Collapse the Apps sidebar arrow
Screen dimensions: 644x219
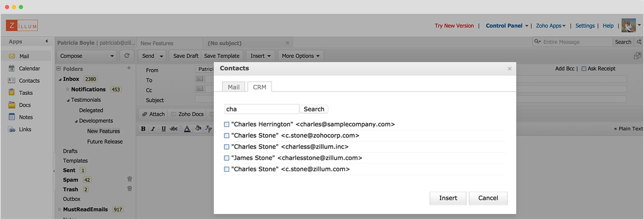(x=46, y=41)
